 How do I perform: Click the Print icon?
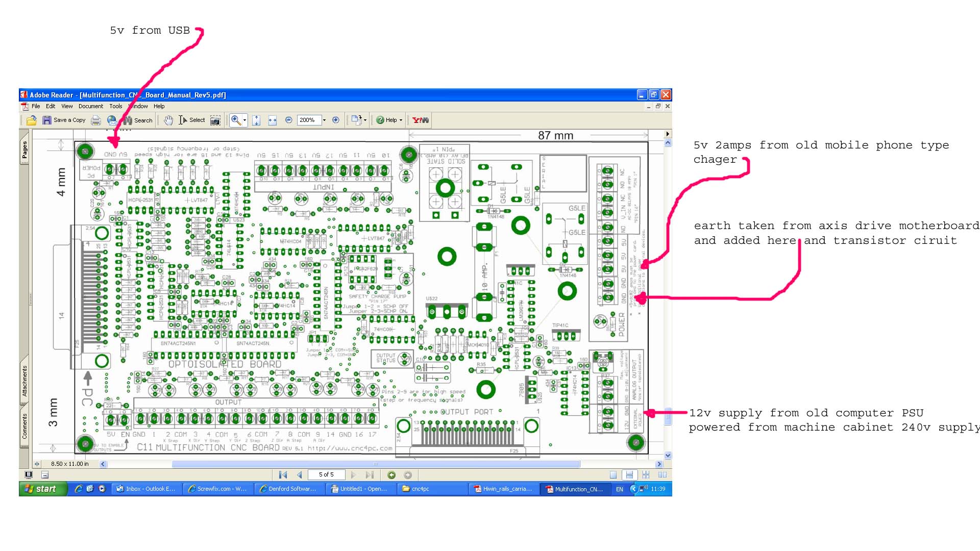tap(96, 120)
